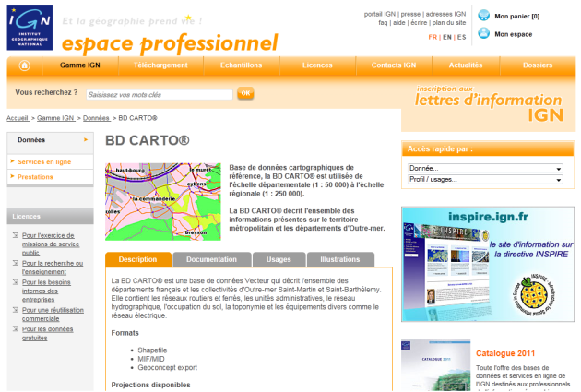Click the 'Shapefile' format entry
The height and width of the screenshot is (392, 581).
[x=152, y=350]
